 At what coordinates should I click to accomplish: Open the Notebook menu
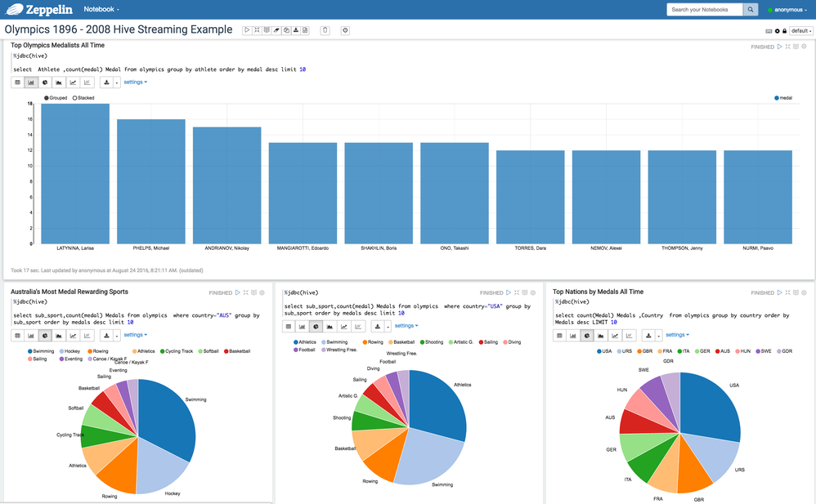pos(101,10)
